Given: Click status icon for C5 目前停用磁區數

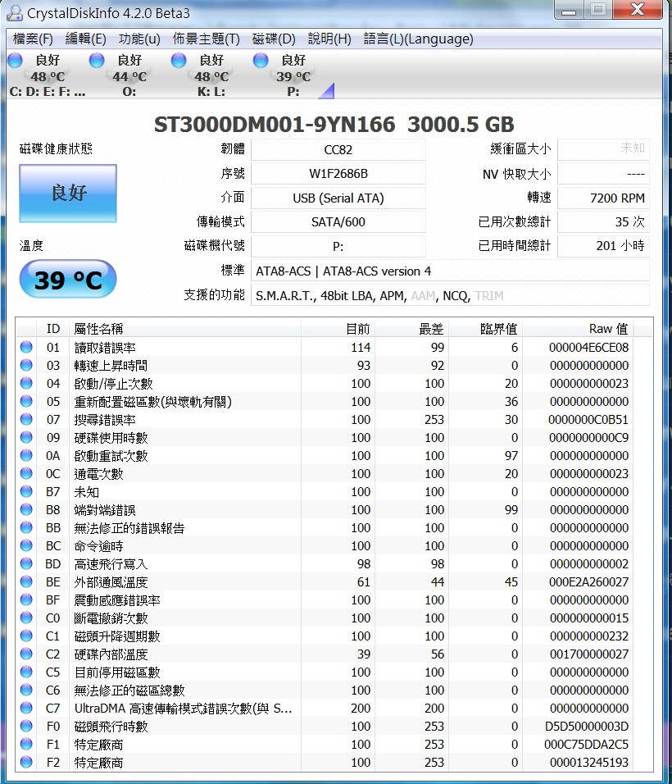Looking at the screenshot, I should coord(26,672).
